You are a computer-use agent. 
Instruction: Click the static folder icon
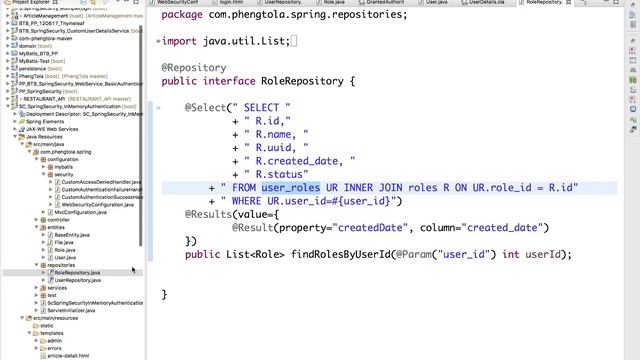36,326
